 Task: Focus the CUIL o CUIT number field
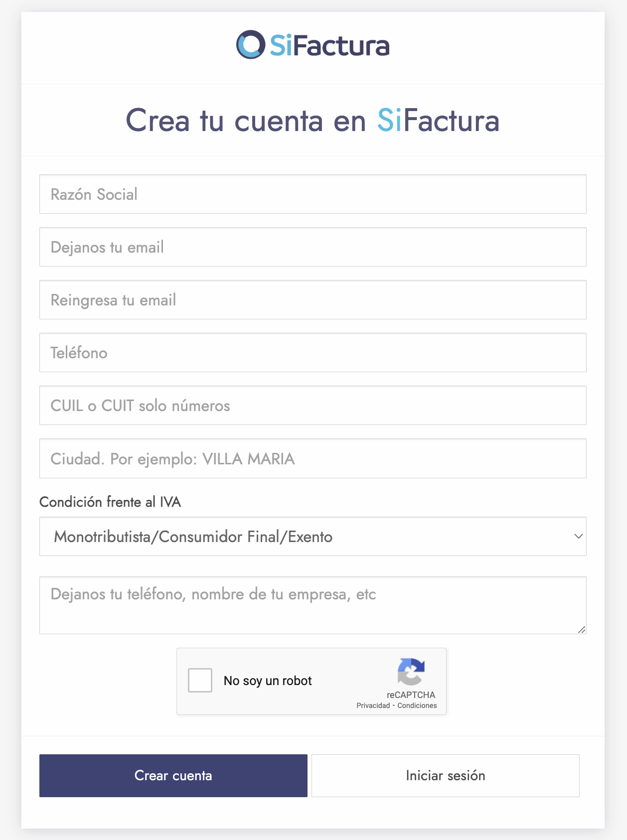(x=313, y=406)
